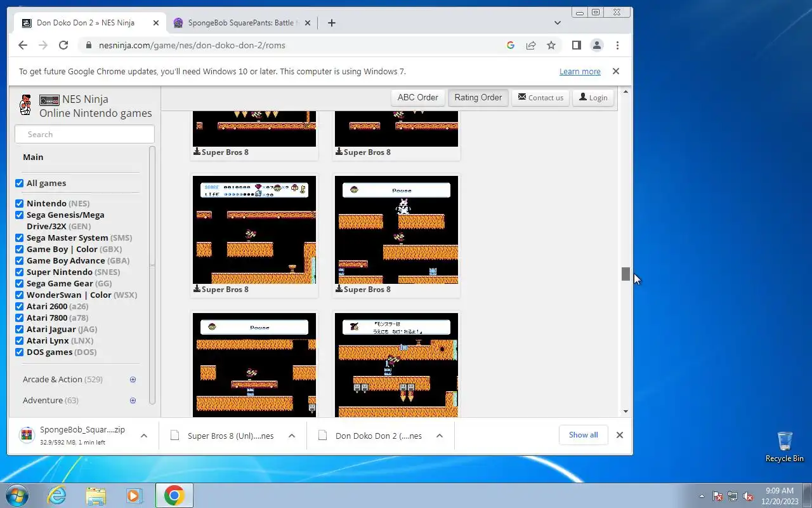Screen dimensions: 812x508
Task: Click the NES Ninja mascot logo
Action: [x=25, y=105]
